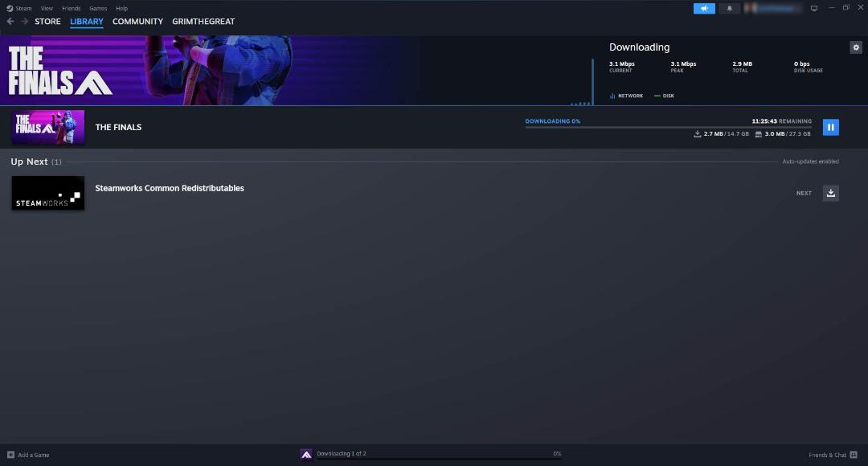
Task: Click the DOWNLOADING 0% status text
Action: tap(552, 121)
